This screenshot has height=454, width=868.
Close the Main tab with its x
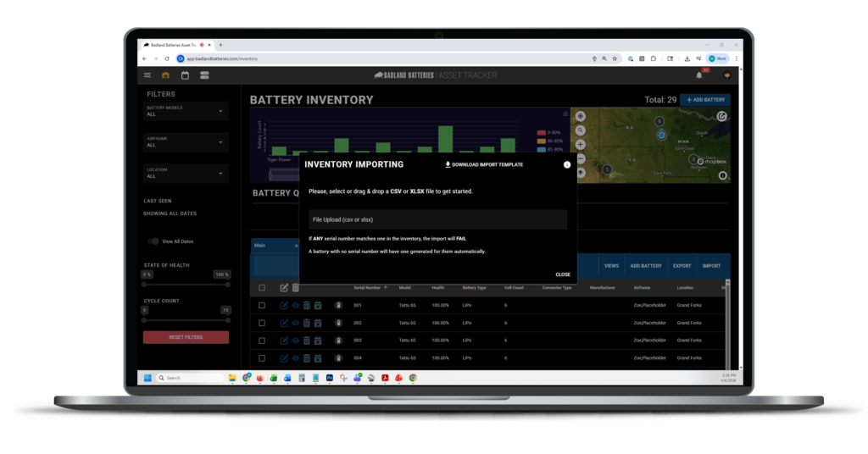296,246
